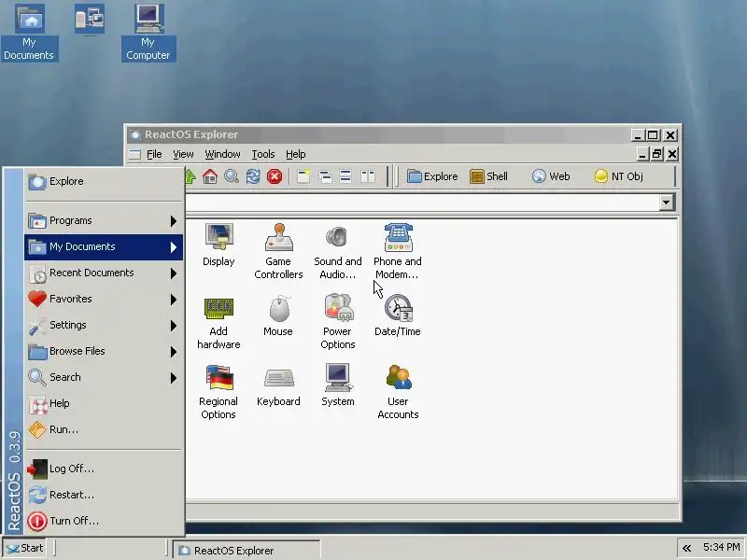747x560 pixels.
Task: Click the Home toolbar icon
Action: coord(209,176)
